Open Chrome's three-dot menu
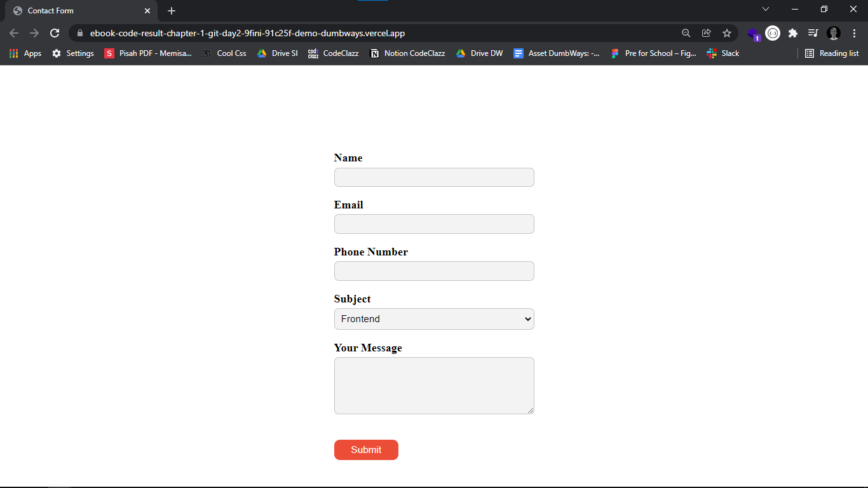Screen dimensions: 868x488 point(854,33)
